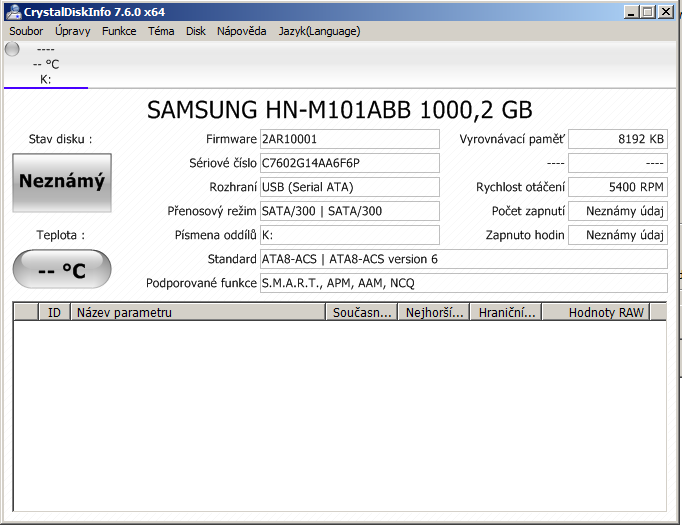Viewport: 682px width, 525px height.
Task: Open the Jazyk(Language) menu
Action: (x=319, y=31)
